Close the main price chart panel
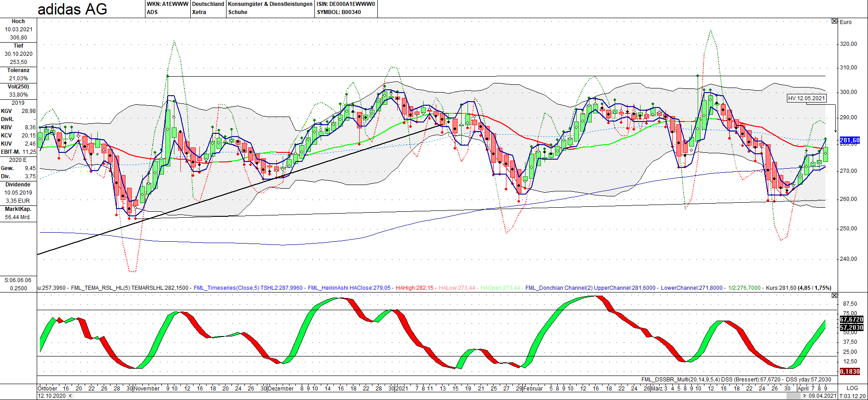This screenshot has width=868, height=400. point(834,21)
